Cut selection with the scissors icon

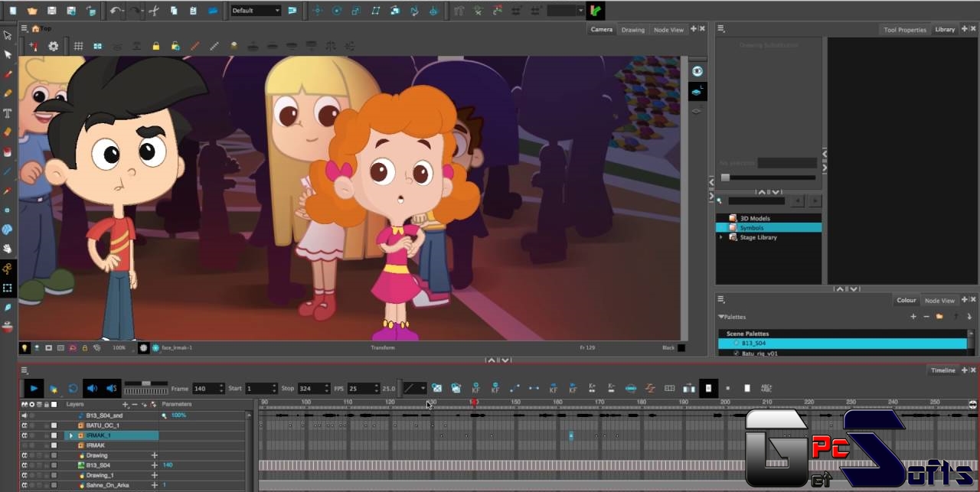(x=154, y=11)
